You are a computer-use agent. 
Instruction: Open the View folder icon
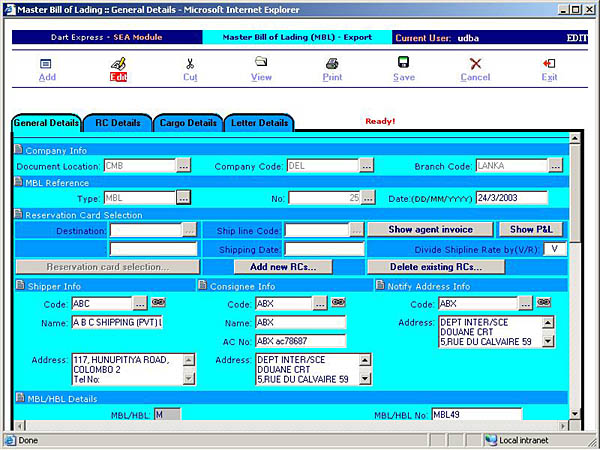point(261,63)
